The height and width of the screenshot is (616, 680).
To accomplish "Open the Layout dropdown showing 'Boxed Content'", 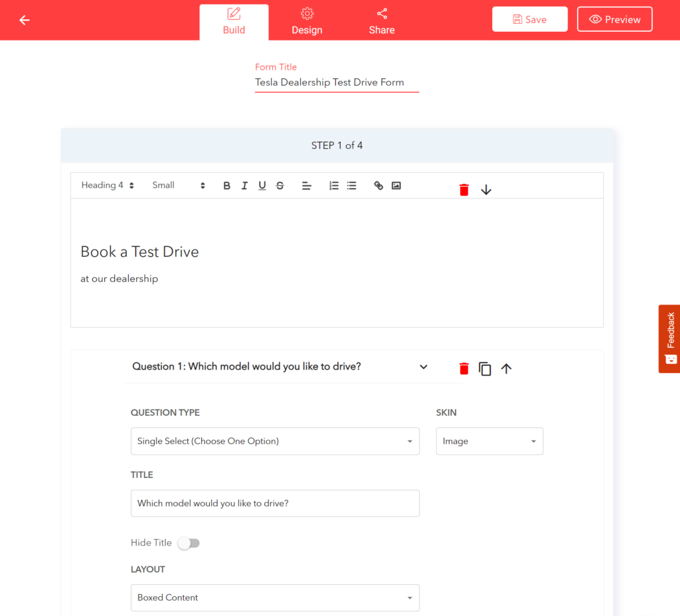I will pyautogui.click(x=275, y=597).
